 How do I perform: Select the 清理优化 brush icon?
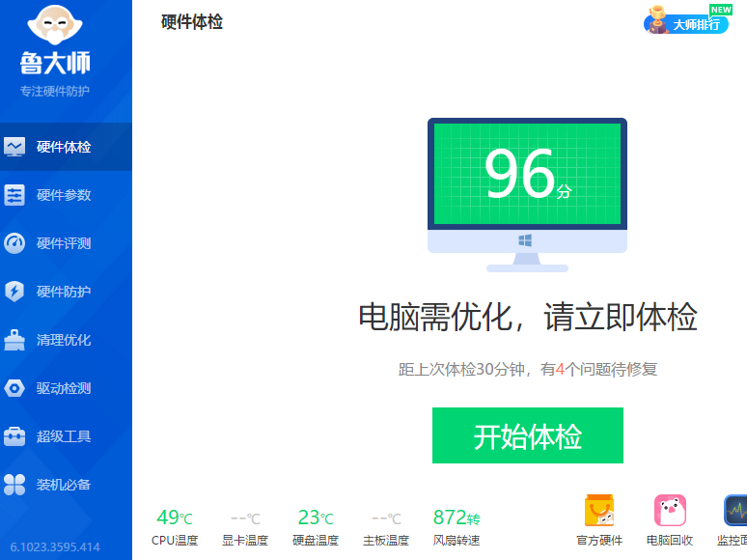pos(14,340)
